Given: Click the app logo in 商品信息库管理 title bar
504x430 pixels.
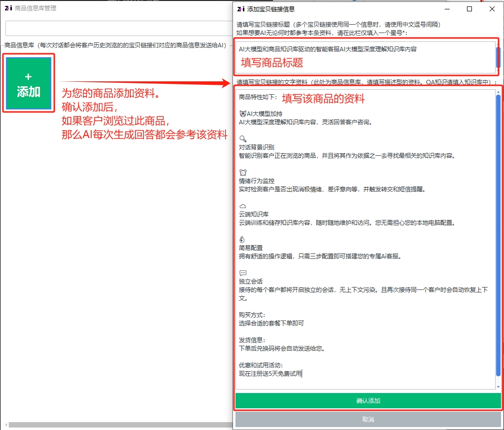Looking at the screenshot, I should pyautogui.click(x=8, y=8).
